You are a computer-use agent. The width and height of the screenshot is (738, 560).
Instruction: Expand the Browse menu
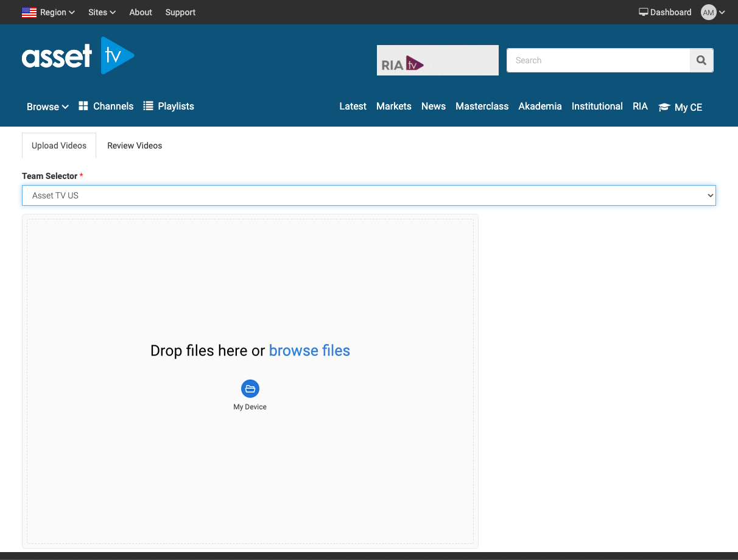point(47,107)
